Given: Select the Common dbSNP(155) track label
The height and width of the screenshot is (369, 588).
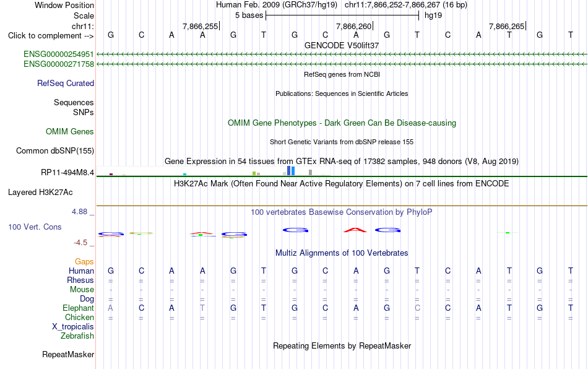Looking at the screenshot, I should coord(55,150).
